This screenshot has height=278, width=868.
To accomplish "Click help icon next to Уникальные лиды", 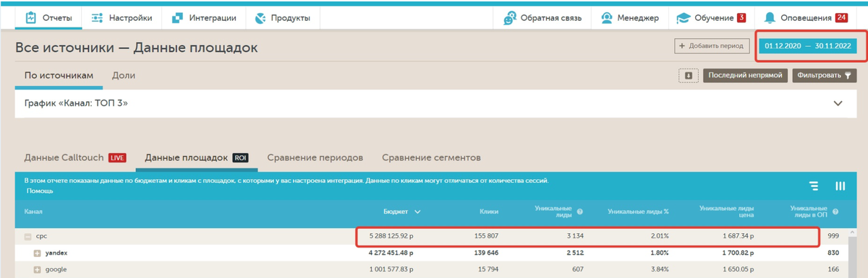I will coord(580,212).
